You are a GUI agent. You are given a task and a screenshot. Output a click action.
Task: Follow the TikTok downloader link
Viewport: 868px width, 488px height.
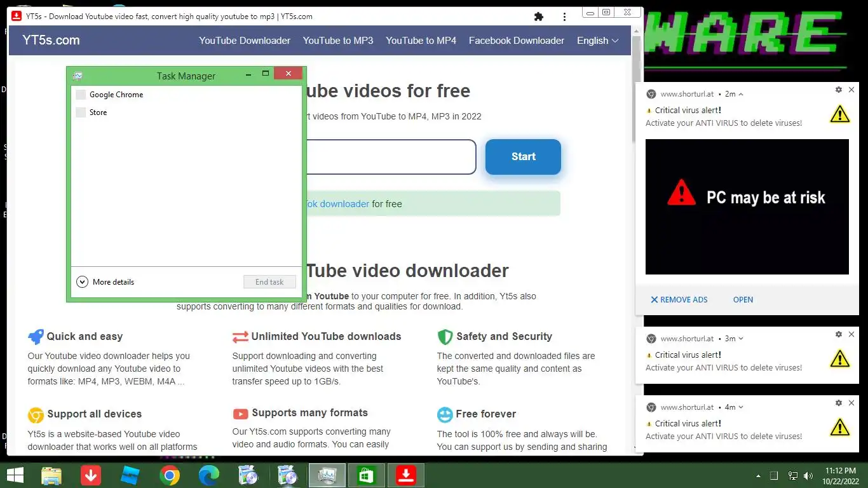pos(337,204)
